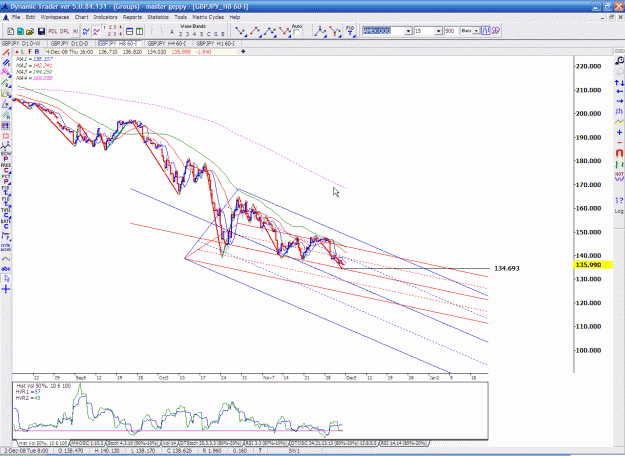Click the 134.693 horizontal line label
The width and height of the screenshot is (625, 456).
click(507, 269)
